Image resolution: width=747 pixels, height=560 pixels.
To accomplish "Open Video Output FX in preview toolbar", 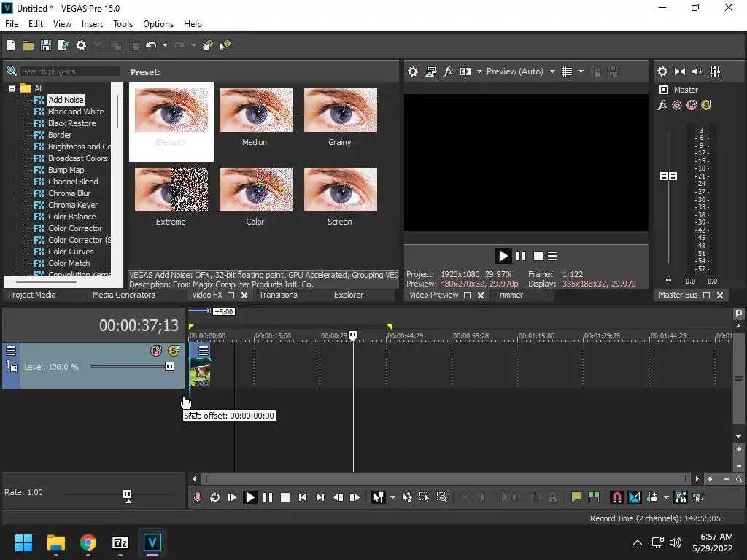I will (448, 71).
